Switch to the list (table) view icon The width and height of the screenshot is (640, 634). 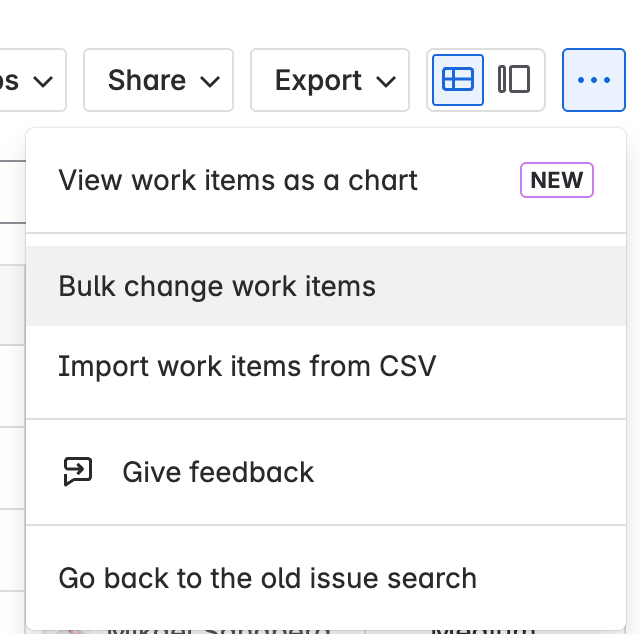(458, 80)
